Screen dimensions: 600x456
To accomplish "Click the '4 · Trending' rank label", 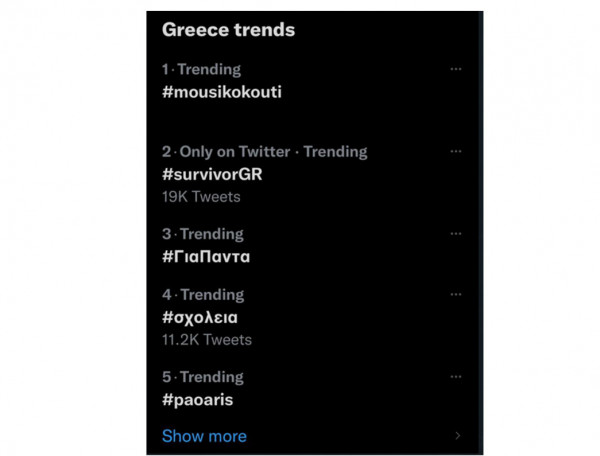I will click(x=203, y=295).
